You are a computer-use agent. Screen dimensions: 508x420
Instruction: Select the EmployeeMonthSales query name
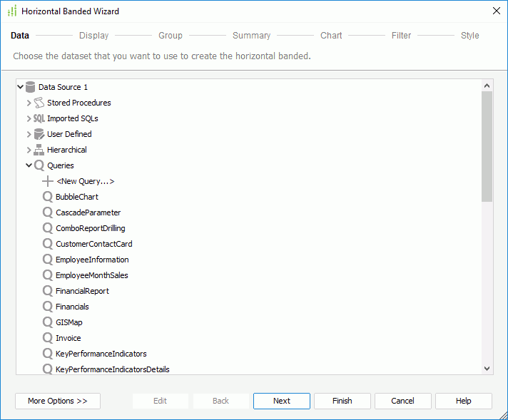(x=92, y=275)
